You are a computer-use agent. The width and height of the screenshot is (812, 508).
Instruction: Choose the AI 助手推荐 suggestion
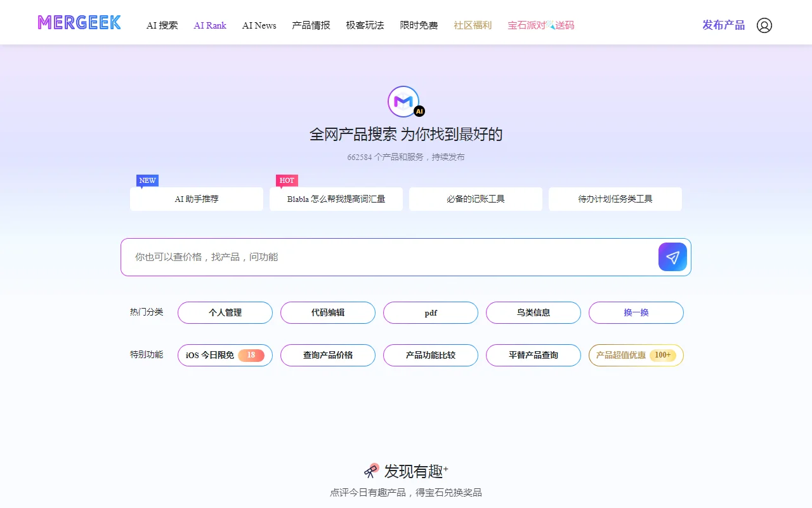[197, 199]
